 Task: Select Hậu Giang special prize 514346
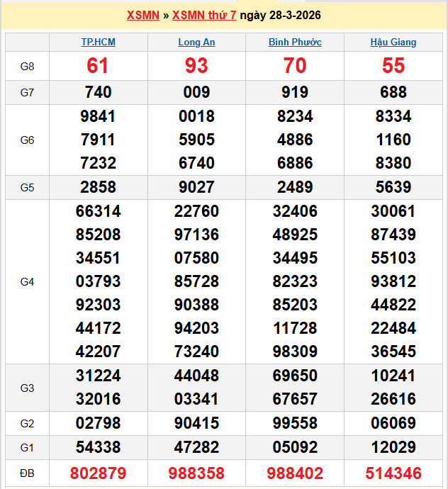tap(393, 473)
